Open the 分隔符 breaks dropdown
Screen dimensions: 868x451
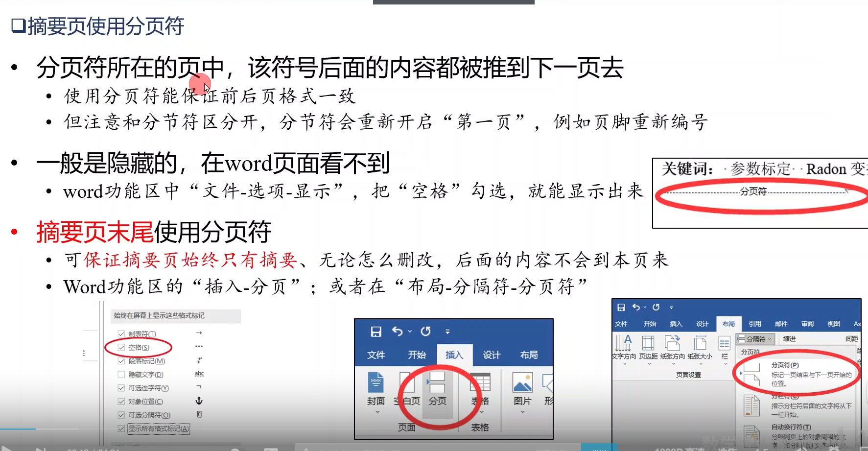pyautogui.click(x=755, y=339)
